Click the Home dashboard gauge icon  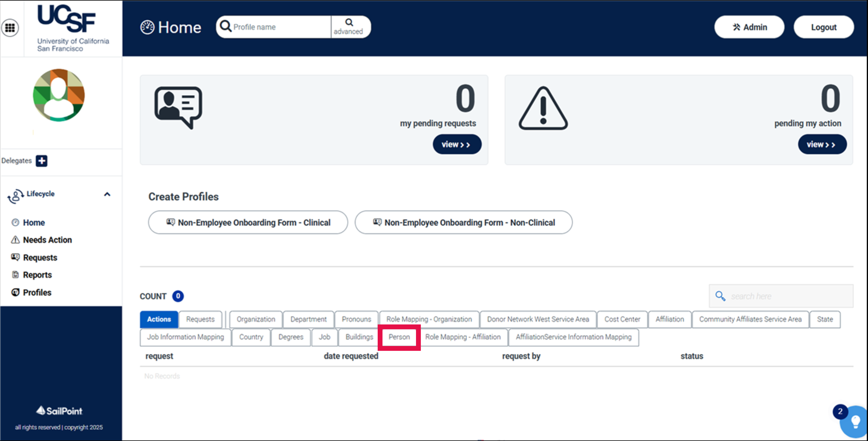147,27
